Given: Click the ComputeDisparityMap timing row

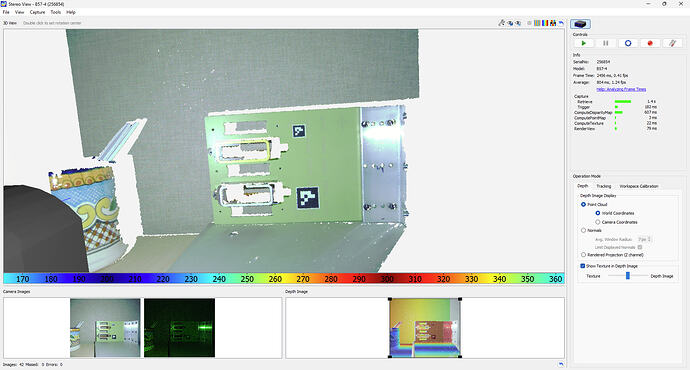Looking at the screenshot, I should pos(616,113).
